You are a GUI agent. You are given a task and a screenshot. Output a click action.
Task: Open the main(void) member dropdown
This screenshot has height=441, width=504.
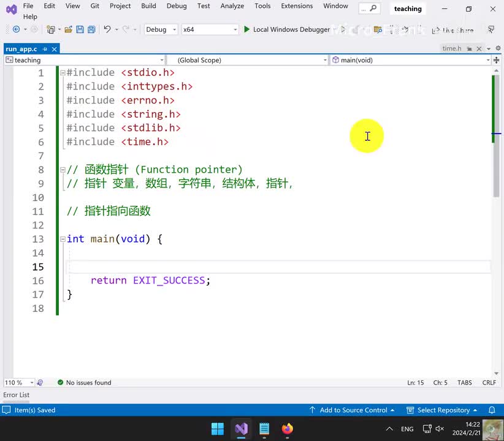pos(410,60)
